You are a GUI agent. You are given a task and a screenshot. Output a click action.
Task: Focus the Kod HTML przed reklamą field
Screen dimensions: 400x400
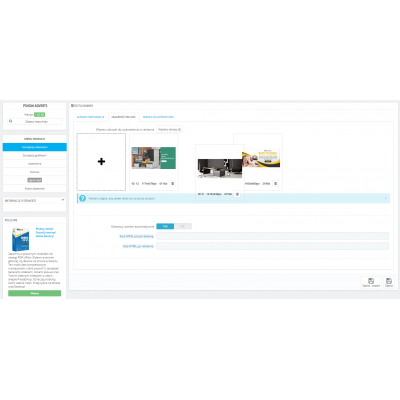coord(272,236)
